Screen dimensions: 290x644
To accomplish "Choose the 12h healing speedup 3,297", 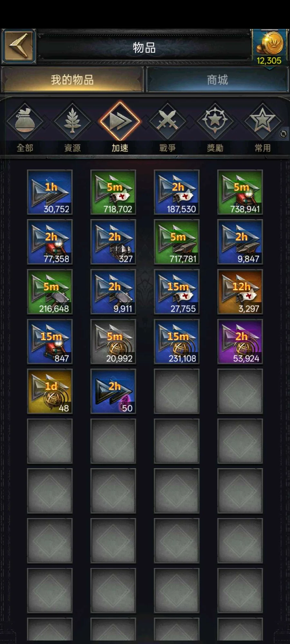I will [240, 292].
